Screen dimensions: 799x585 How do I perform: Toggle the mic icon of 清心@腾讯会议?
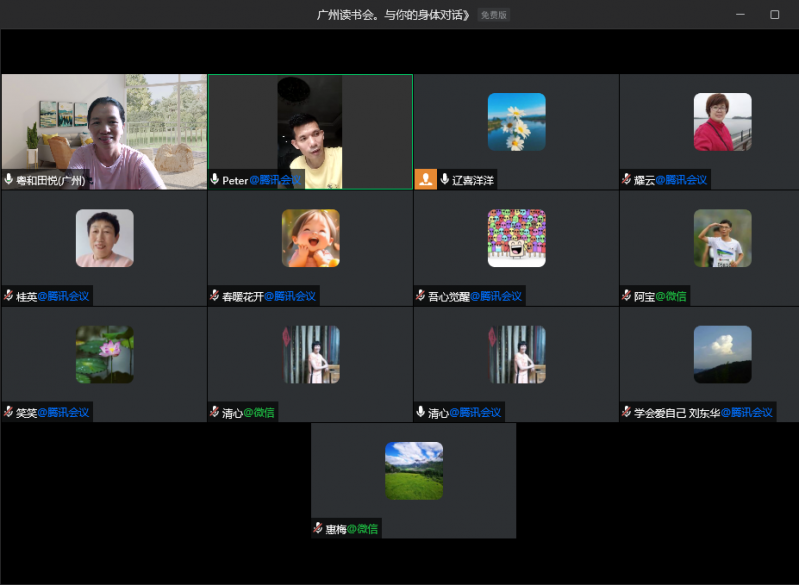pos(421,412)
